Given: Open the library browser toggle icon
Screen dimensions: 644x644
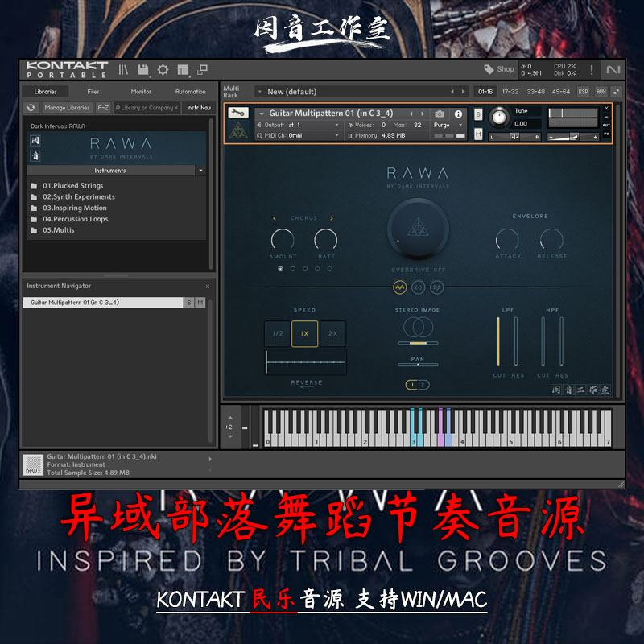Looking at the screenshot, I should click(x=123, y=70).
